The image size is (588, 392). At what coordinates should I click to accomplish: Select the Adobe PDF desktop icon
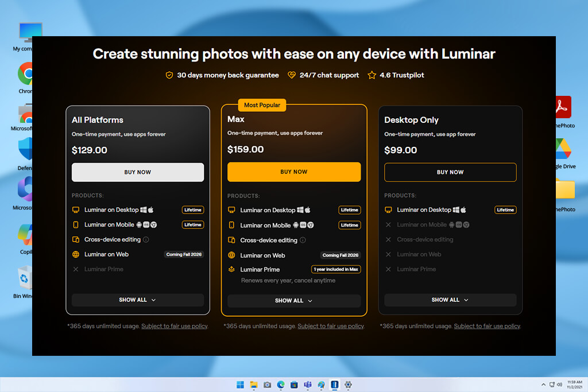point(565,112)
